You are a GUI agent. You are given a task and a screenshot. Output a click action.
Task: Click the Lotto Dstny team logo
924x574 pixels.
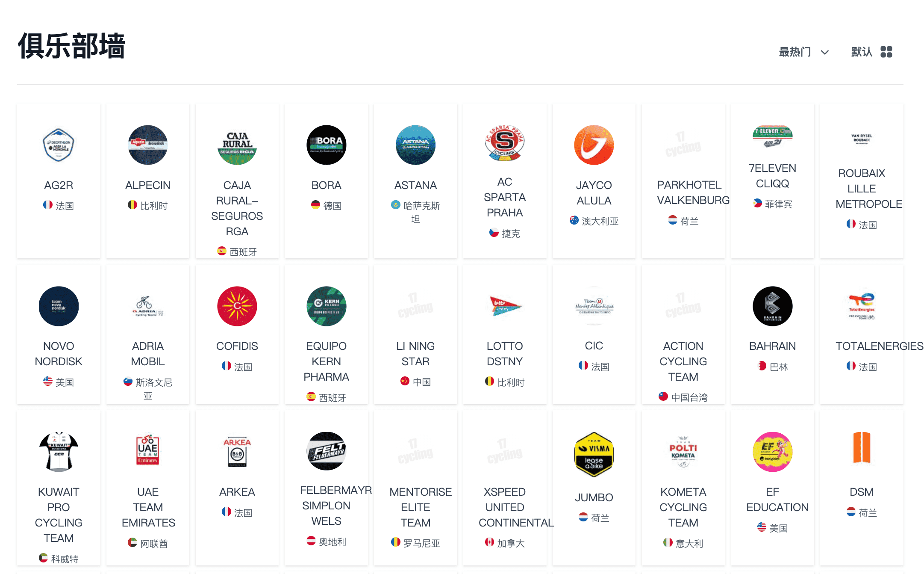(x=505, y=306)
